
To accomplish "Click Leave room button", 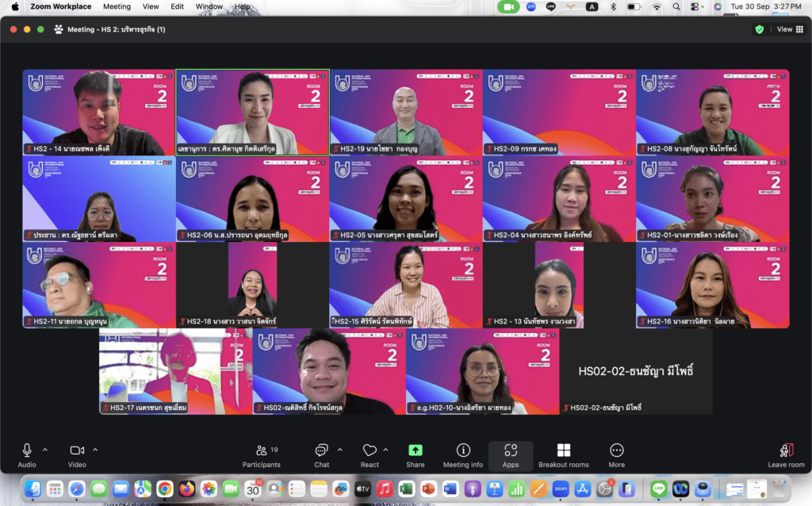I will [x=786, y=454].
